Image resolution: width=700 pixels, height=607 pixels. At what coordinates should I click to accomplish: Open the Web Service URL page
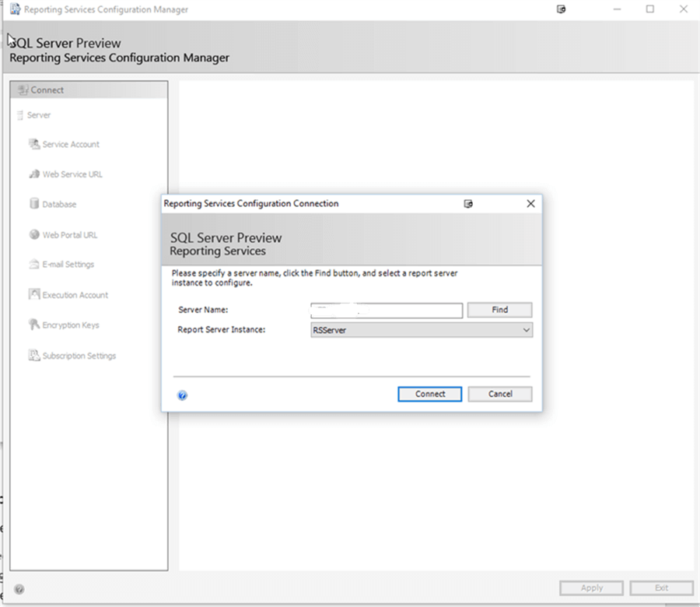point(72,174)
